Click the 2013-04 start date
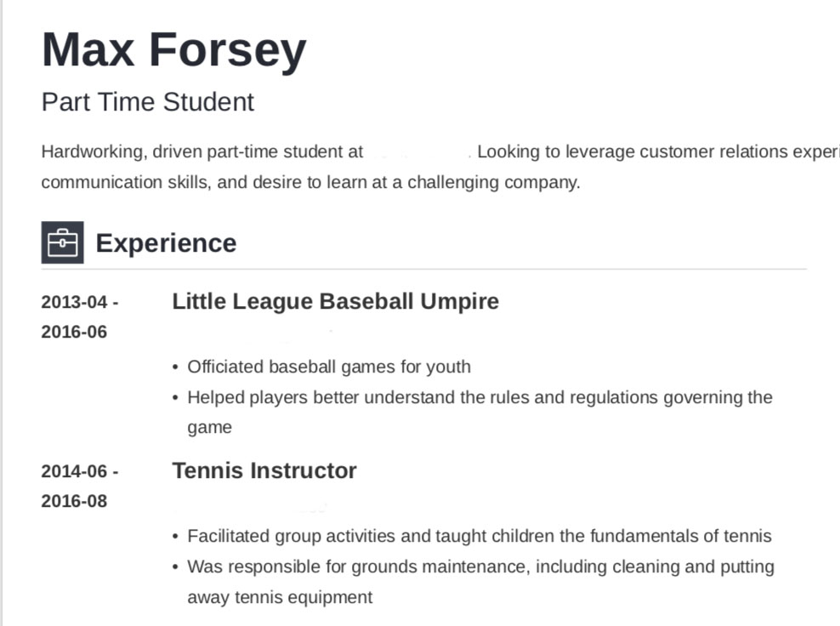This screenshot has height=626, width=840. click(79, 302)
